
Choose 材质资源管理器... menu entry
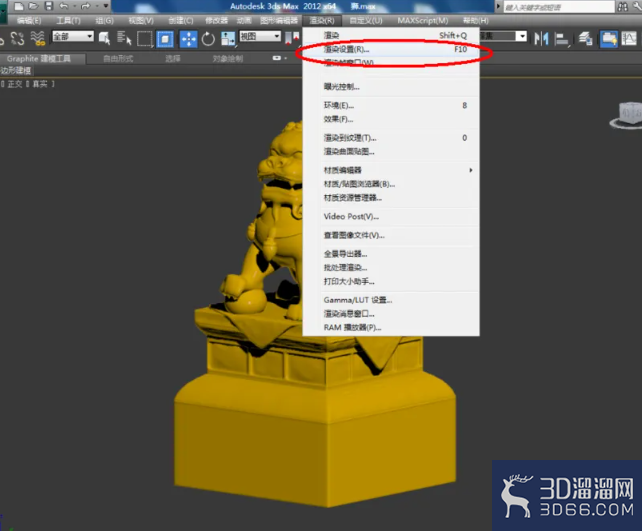point(391,198)
